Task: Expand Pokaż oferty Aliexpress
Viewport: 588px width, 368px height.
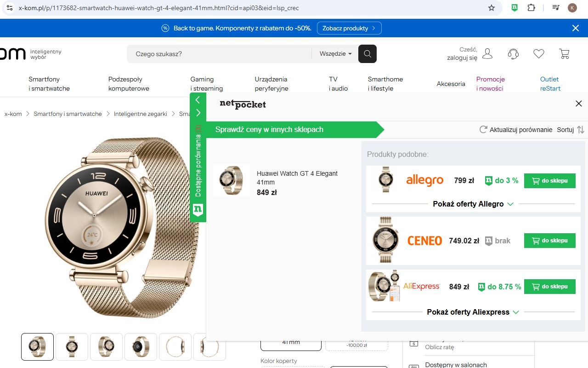Action: point(473,312)
